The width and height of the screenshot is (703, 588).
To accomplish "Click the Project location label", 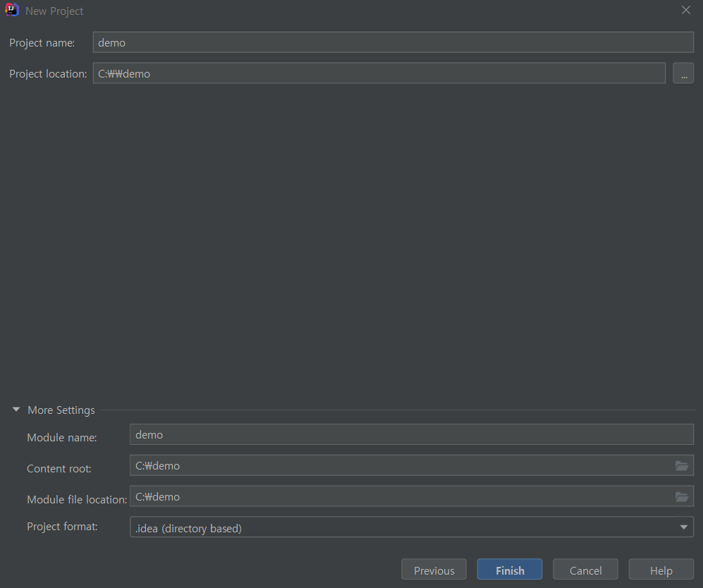I will pos(48,74).
